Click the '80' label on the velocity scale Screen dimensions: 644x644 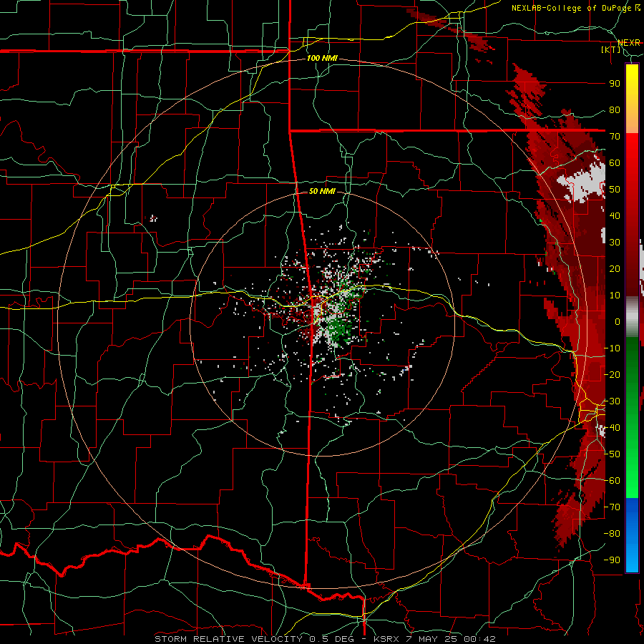click(615, 109)
